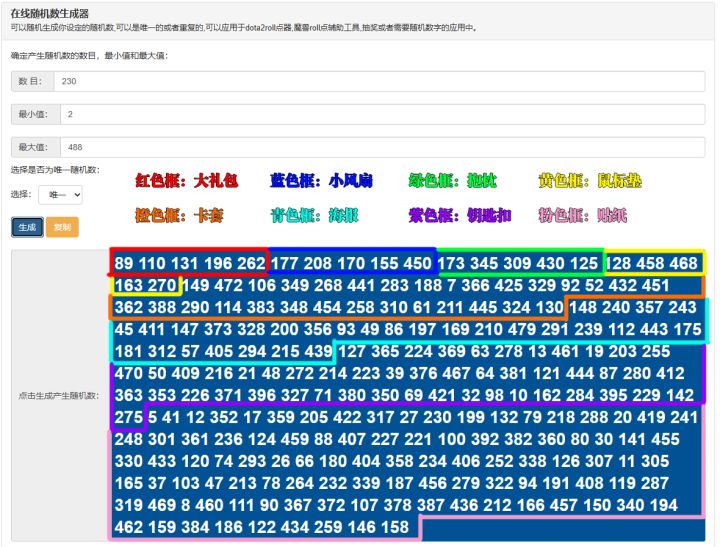Open the 唯一 unique-number dropdown

point(60,195)
